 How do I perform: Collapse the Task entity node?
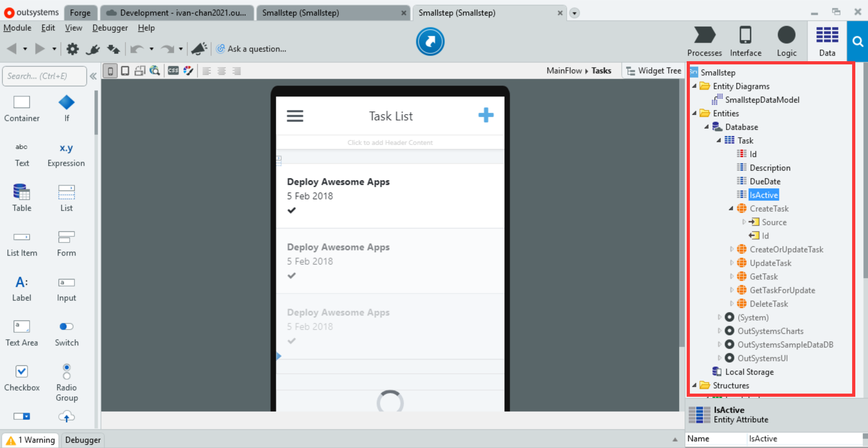point(718,141)
